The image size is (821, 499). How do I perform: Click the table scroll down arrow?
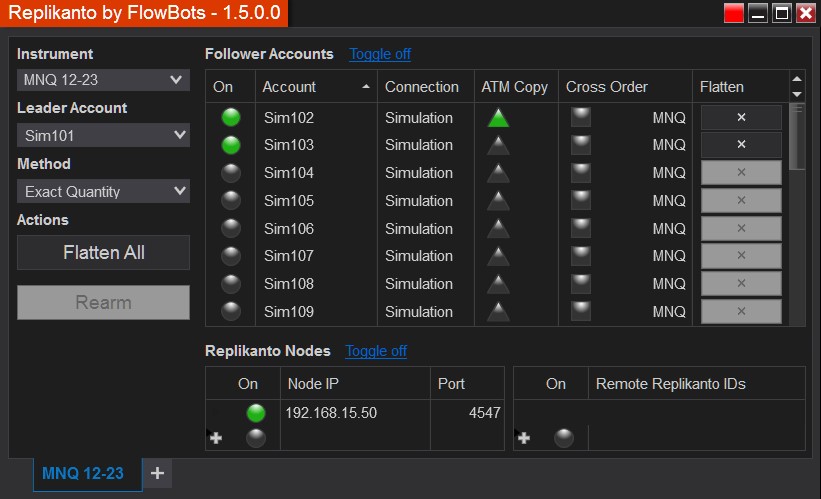click(797, 94)
